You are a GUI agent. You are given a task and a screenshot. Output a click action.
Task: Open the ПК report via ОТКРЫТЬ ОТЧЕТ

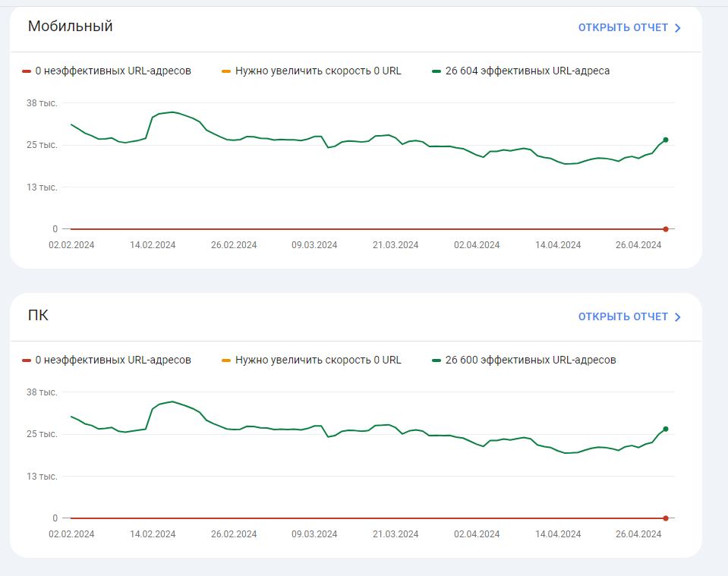point(622,317)
